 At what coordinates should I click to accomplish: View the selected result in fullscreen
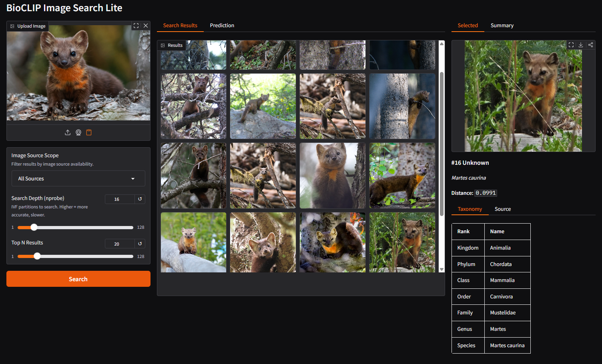tap(571, 45)
